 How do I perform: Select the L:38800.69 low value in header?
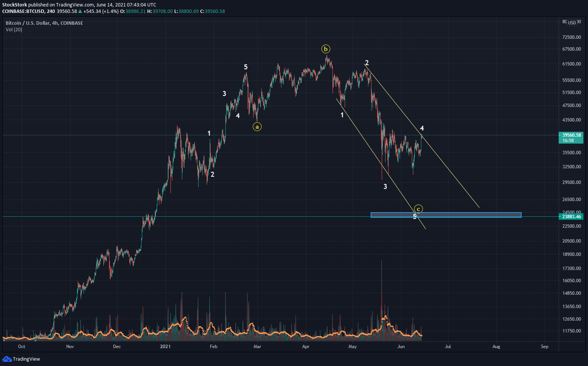(x=186, y=11)
